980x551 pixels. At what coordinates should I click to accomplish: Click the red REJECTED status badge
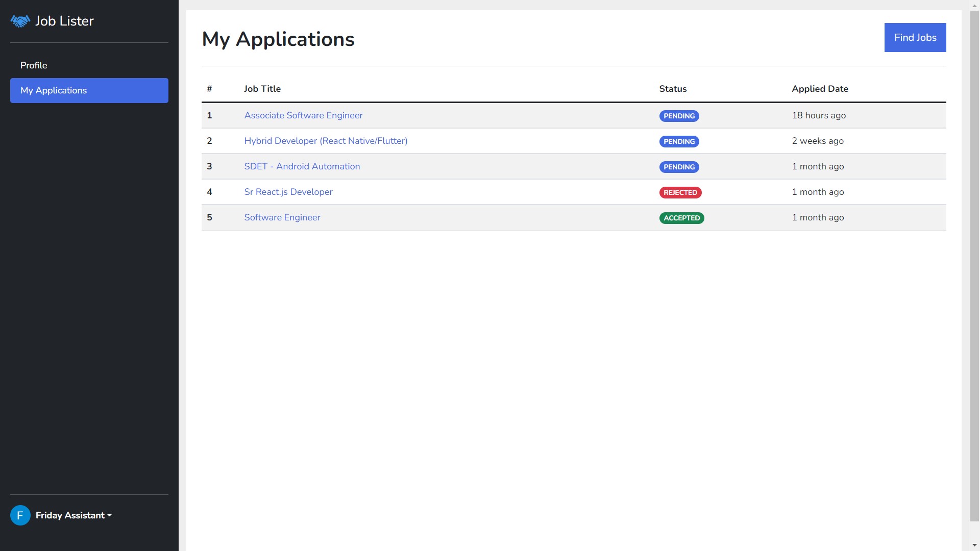(x=680, y=192)
